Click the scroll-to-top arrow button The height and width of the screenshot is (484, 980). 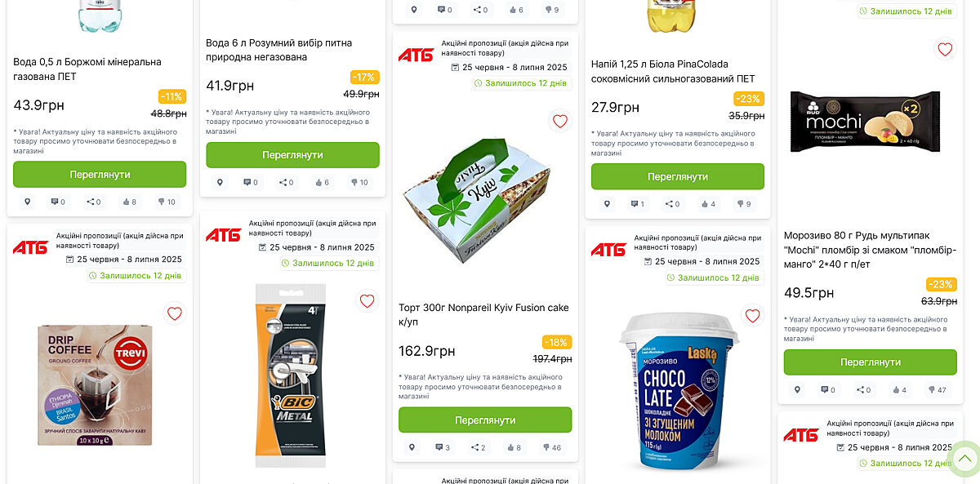coord(964,459)
